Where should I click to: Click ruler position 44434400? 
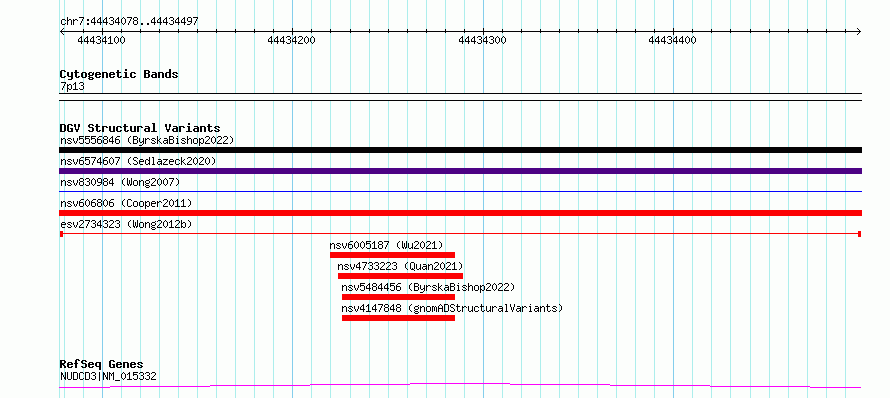pos(673,40)
